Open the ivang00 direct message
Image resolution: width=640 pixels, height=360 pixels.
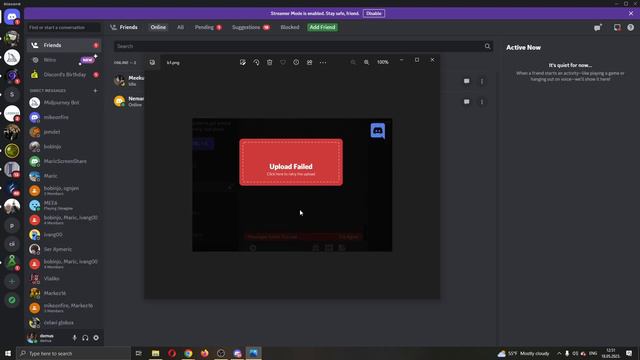point(64,235)
